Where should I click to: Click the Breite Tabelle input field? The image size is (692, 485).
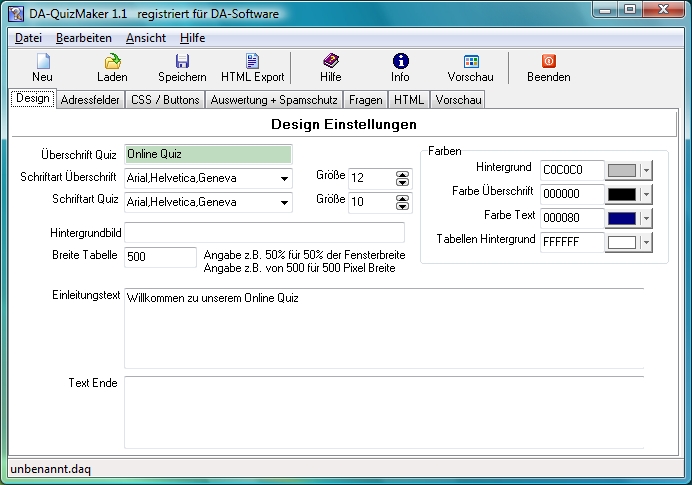160,257
